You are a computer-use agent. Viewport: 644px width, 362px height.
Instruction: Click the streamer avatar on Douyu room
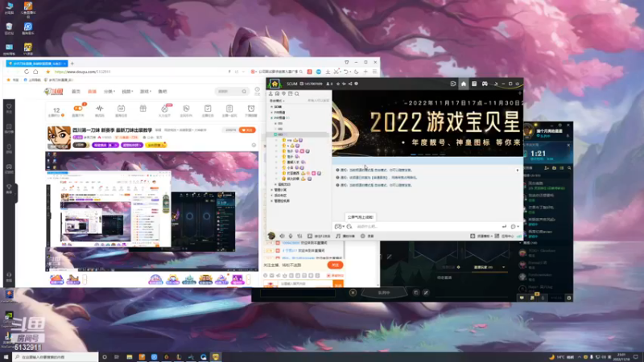[59, 137]
